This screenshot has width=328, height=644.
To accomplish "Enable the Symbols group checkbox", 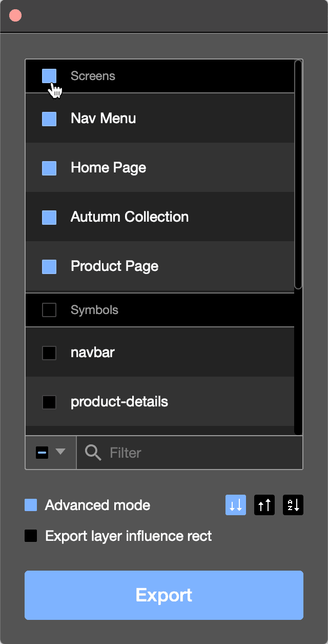I will pos(49,310).
